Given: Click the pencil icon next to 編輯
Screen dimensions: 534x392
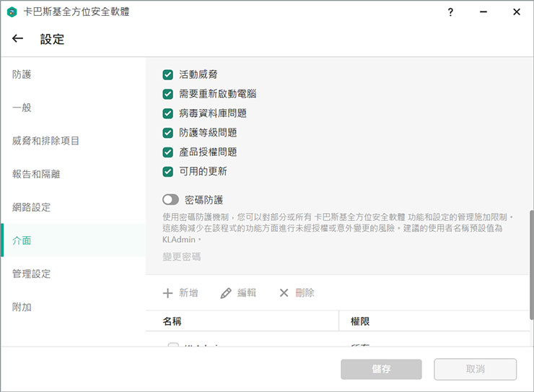Looking at the screenshot, I should [x=226, y=293].
